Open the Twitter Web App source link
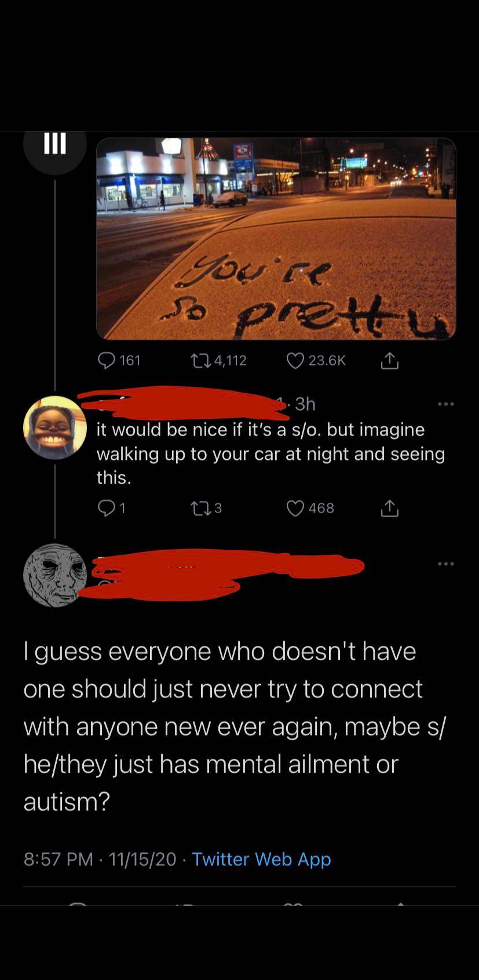Screen dimensions: 479x980 pos(261,859)
